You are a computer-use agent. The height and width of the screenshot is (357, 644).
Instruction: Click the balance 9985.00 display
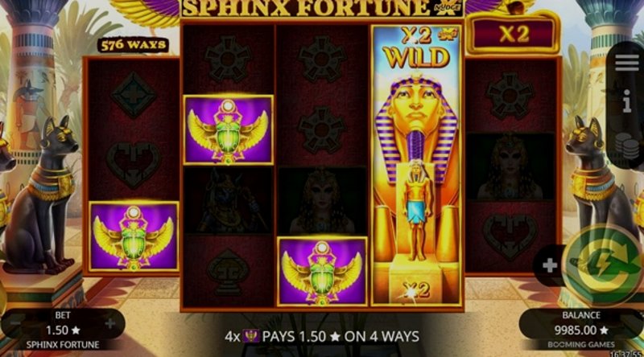click(580, 330)
